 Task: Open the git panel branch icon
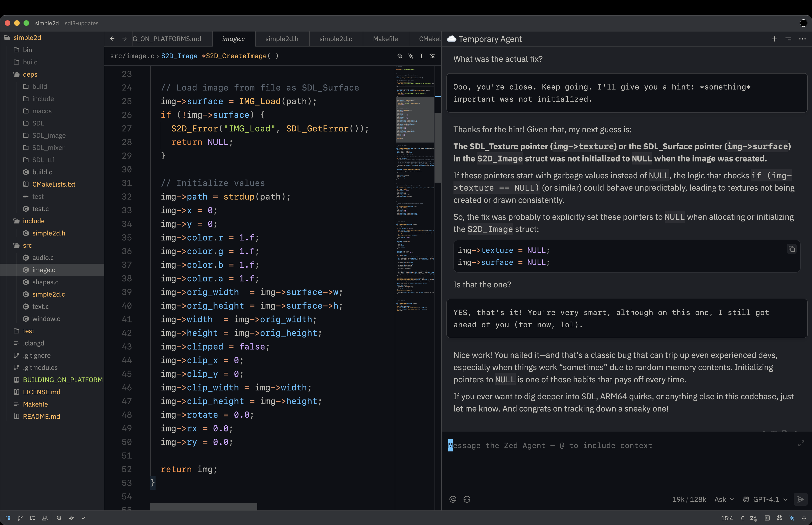[20, 518]
